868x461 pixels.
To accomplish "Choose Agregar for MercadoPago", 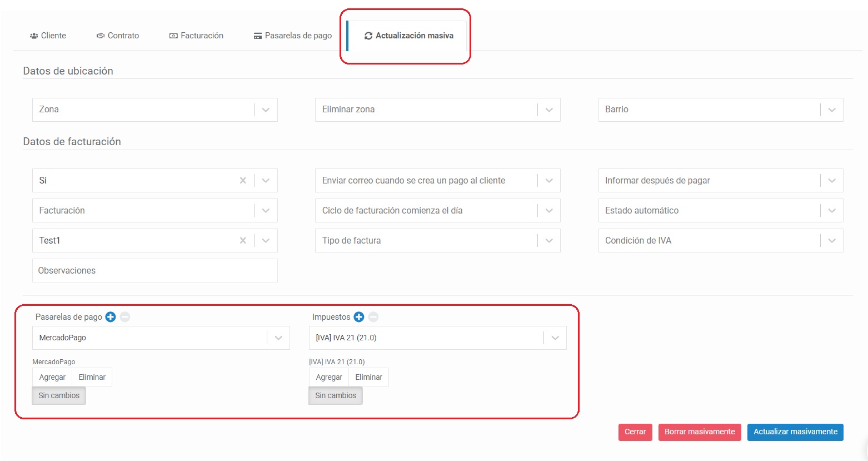I will 52,377.
